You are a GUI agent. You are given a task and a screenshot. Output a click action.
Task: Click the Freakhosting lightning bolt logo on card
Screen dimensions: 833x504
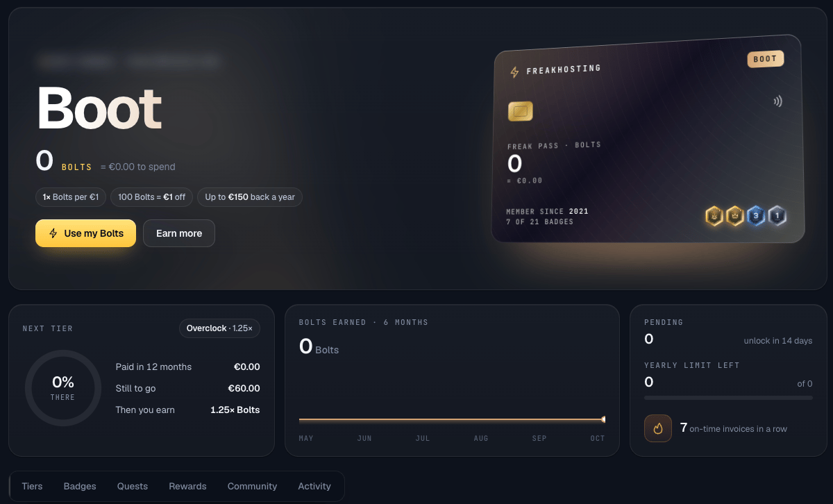[514, 72]
